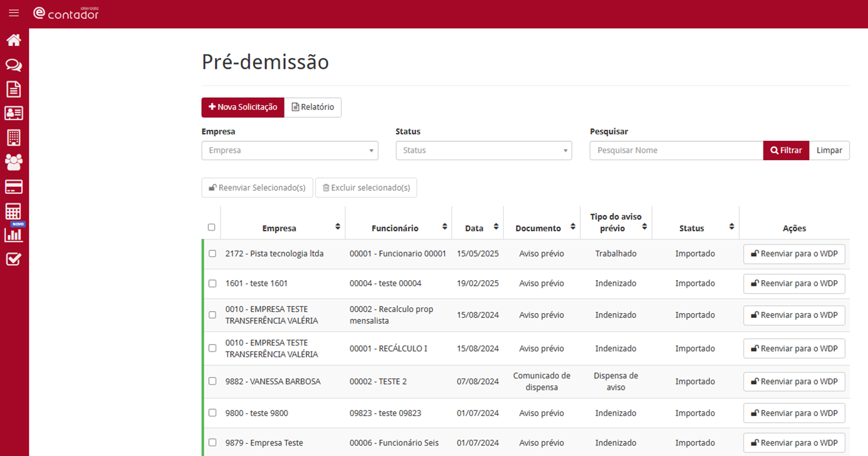This screenshot has width=868, height=456.
Task: Click the Filtrar search button
Action: coord(786,150)
